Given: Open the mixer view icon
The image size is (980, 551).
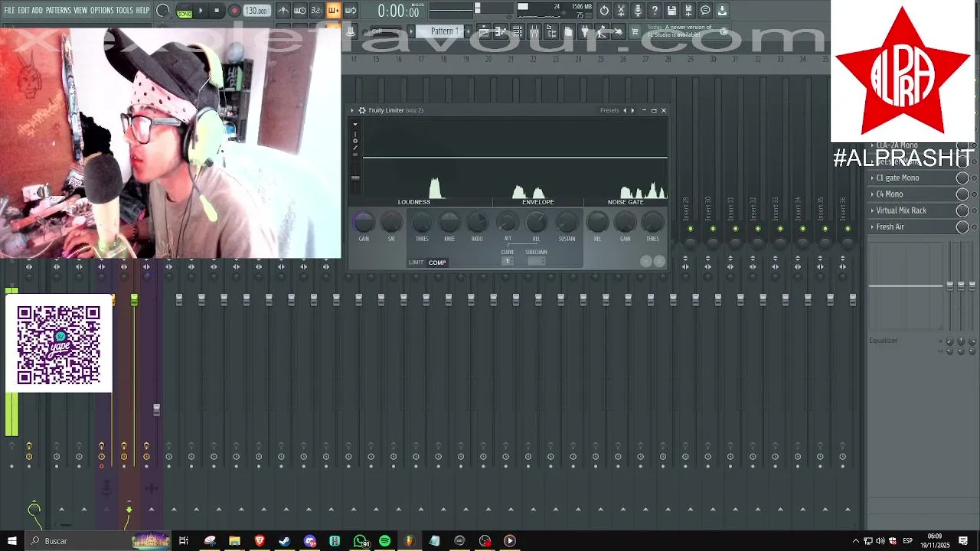Looking at the screenshot, I should click(x=534, y=31).
